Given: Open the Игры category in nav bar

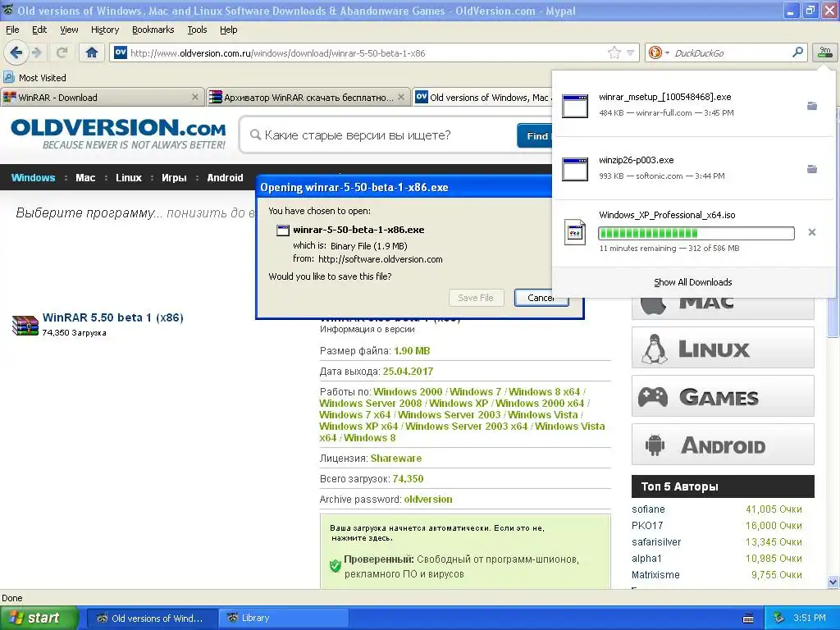Looking at the screenshot, I should (x=174, y=177).
